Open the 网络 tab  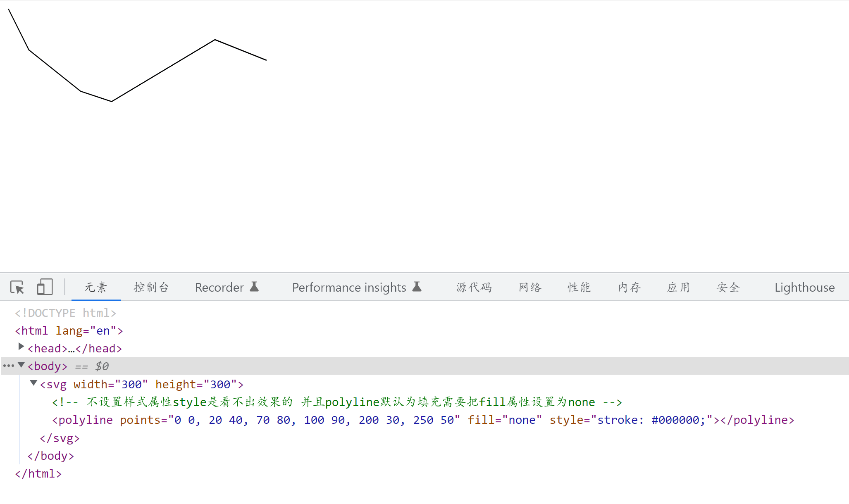[x=530, y=288]
